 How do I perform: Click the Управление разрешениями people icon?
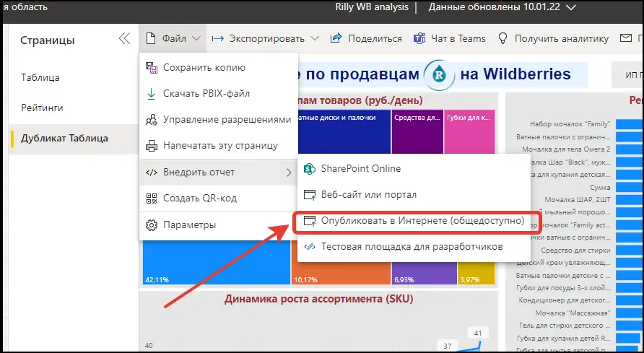tap(152, 120)
